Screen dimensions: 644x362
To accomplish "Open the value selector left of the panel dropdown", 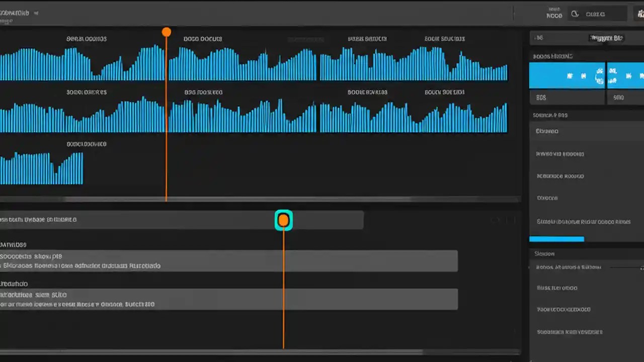I will tap(539, 37).
